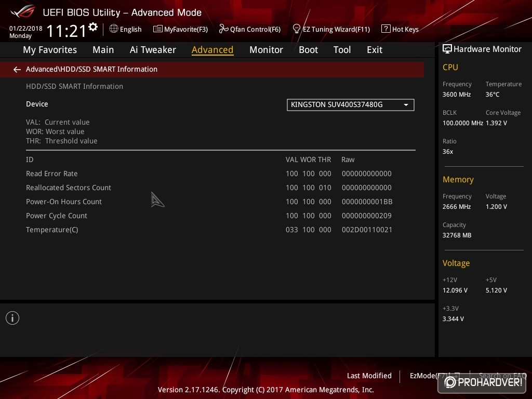
Task: Select the Advanced tab
Action: click(212, 50)
